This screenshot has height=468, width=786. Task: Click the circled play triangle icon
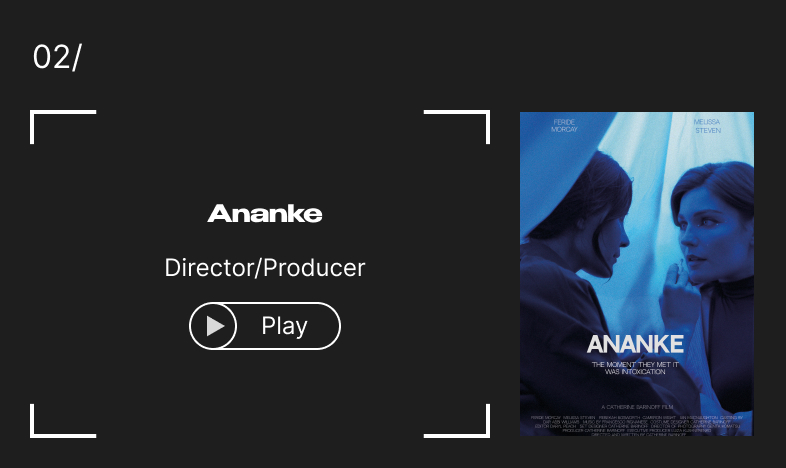coord(213,326)
